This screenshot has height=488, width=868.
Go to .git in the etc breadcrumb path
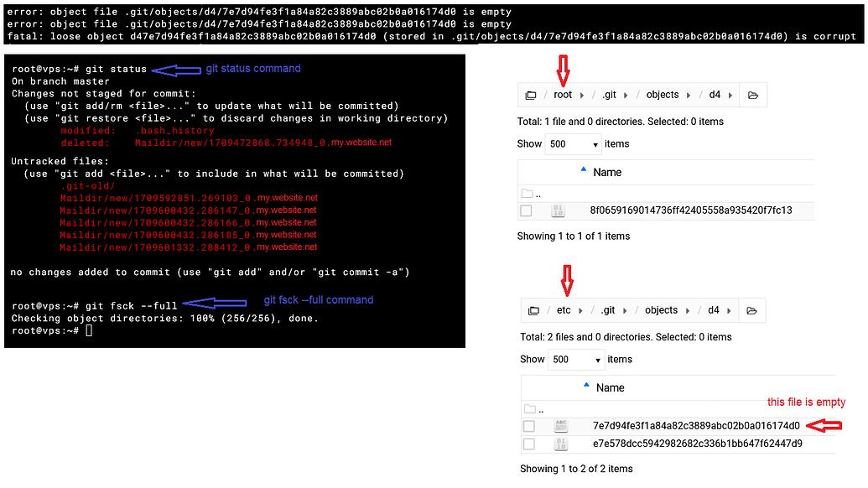(608, 310)
